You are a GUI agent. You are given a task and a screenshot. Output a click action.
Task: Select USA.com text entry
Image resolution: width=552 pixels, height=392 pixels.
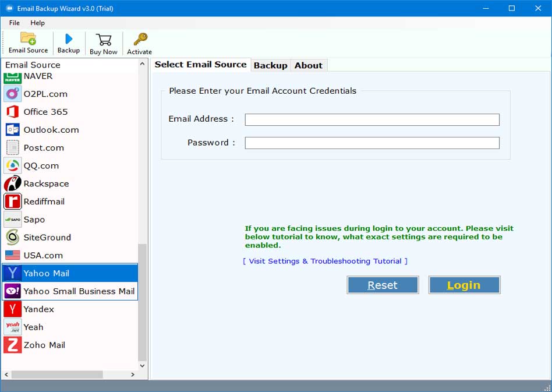pyautogui.click(x=43, y=256)
